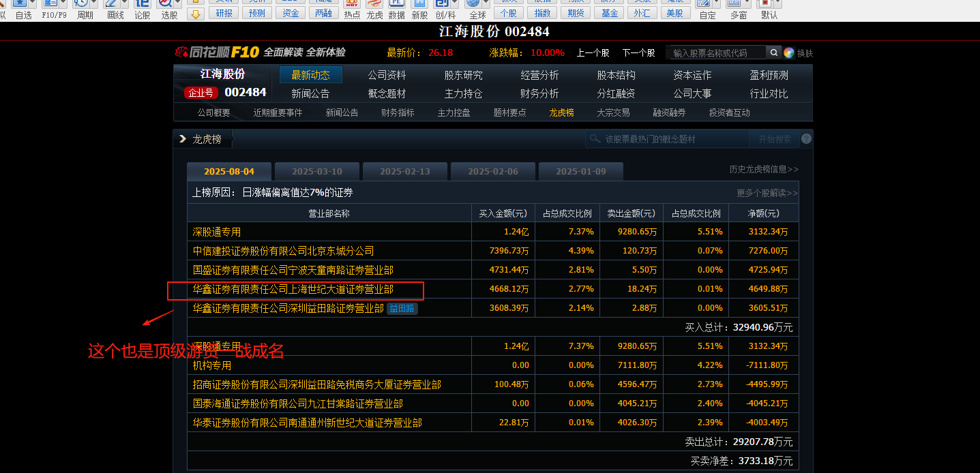Image resolution: width=980 pixels, height=473 pixels.
Task: Expand the dropdown arrow next to 周期
Action: 93,3
